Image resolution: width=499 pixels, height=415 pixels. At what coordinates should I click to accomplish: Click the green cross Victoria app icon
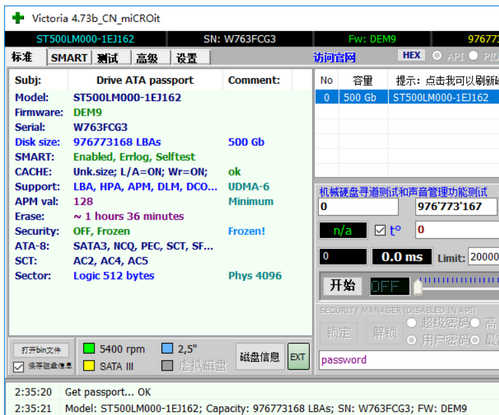18,18
